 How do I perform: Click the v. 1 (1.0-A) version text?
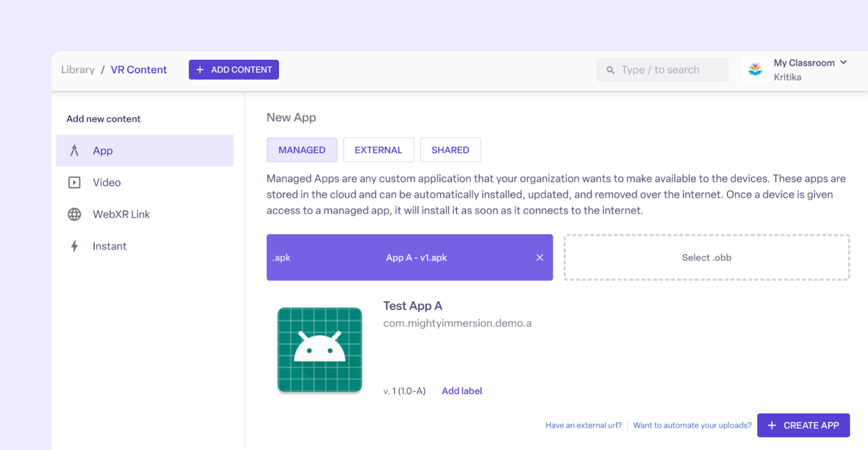404,391
